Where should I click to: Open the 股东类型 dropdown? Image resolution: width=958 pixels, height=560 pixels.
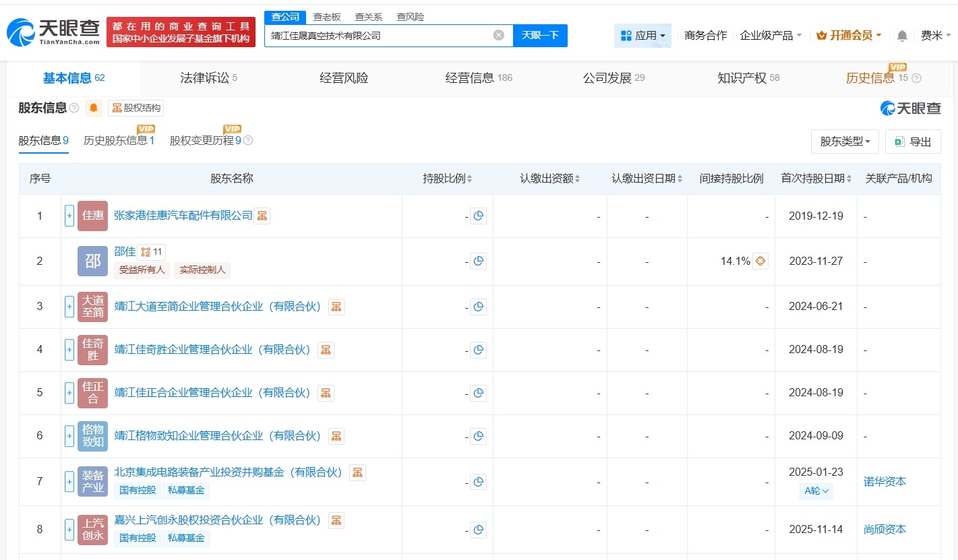pyautogui.click(x=844, y=142)
